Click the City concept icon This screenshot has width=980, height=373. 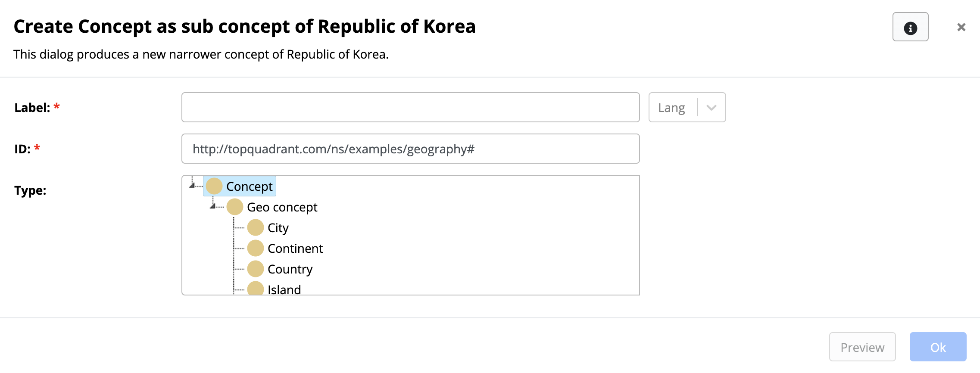(256, 227)
